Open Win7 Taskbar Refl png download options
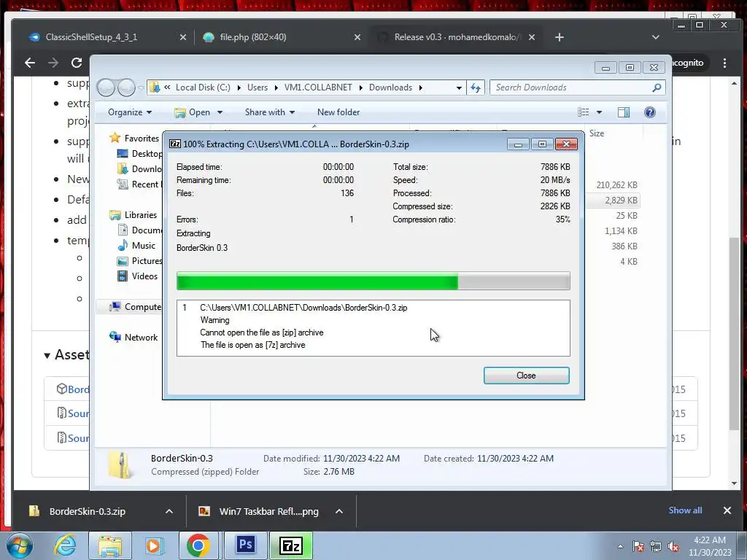Screen dimensions: 747x560 [338, 511]
